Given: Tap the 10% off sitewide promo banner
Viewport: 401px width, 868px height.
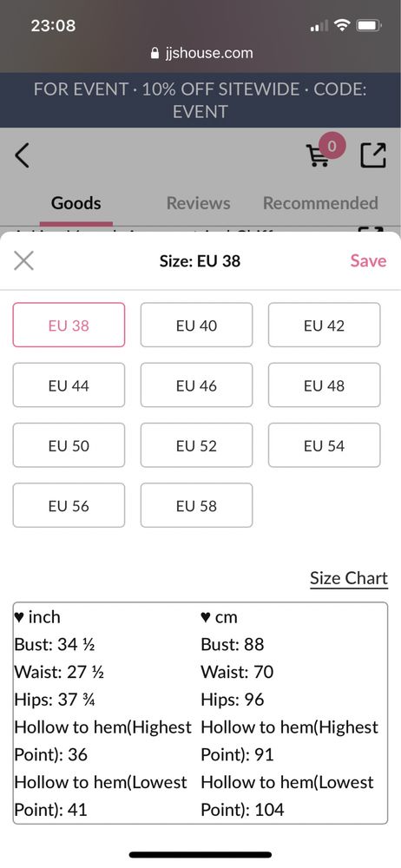Looking at the screenshot, I should coord(200,100).
